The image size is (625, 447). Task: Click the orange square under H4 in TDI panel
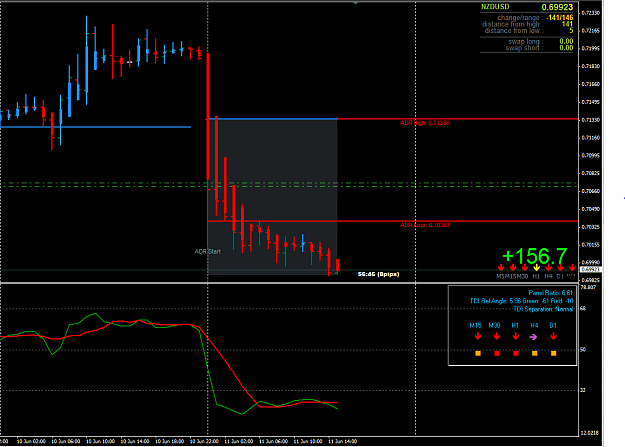(535, 353)
